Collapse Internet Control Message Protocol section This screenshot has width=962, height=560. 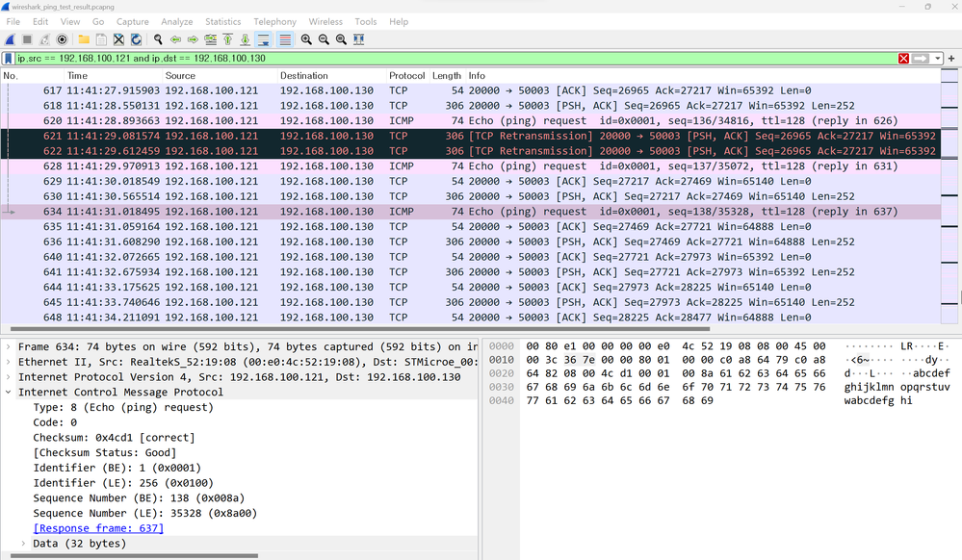tap(9, 392)
